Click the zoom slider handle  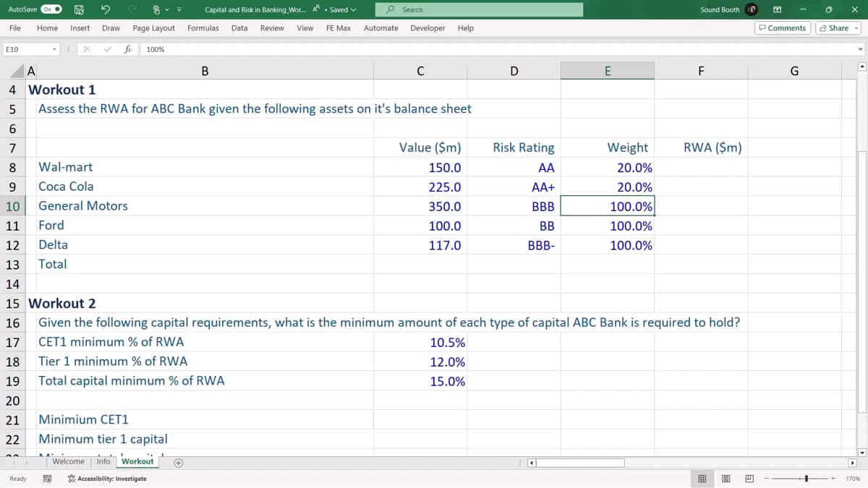coord(806,479)
